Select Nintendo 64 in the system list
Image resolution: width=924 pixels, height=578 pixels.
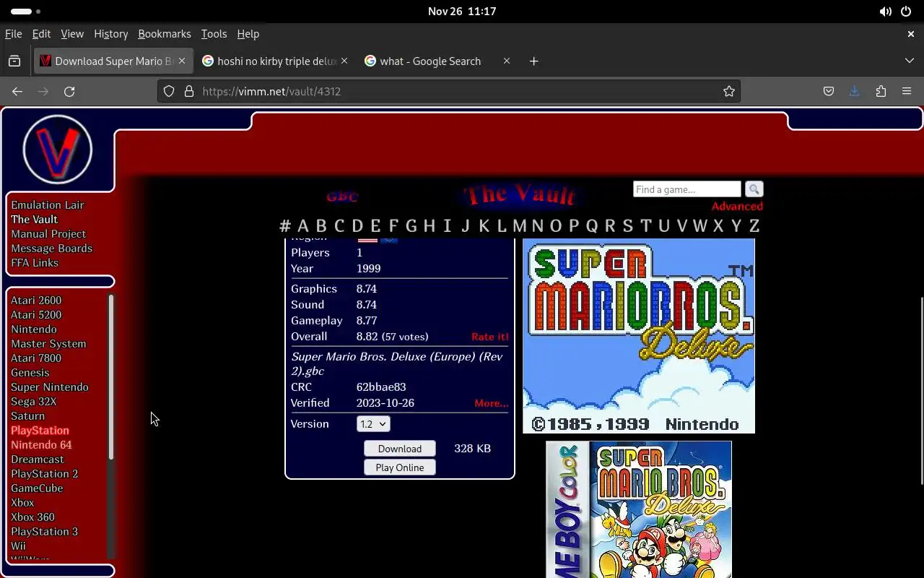41,445
